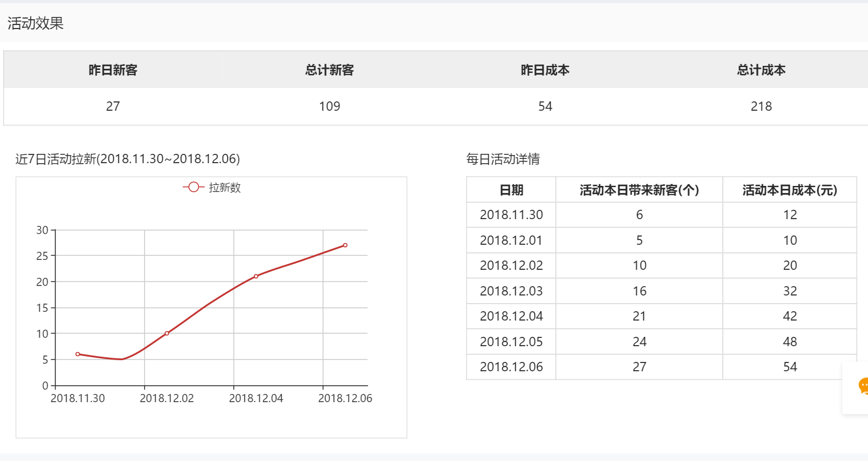Click cost value 32 in 2018.12.03 row

790,291
